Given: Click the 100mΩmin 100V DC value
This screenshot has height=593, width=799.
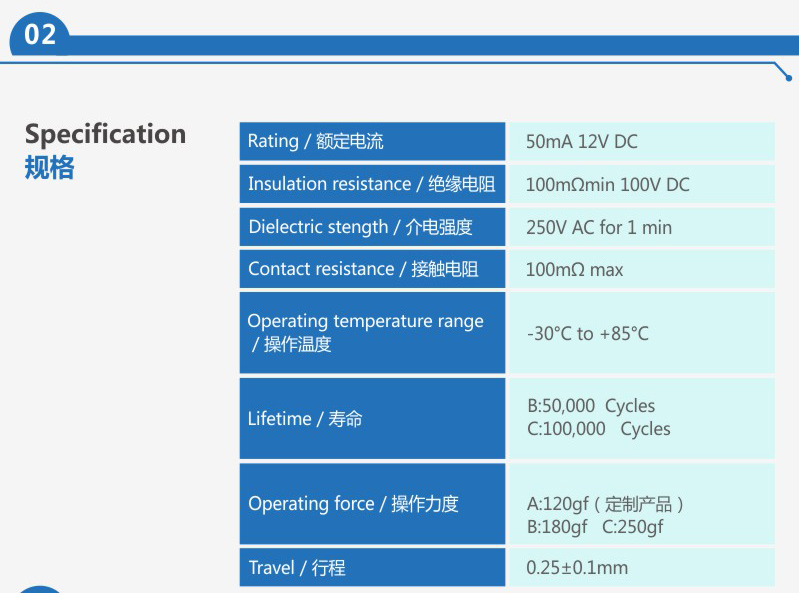Looking at the screenshot, I should [607, 184].
